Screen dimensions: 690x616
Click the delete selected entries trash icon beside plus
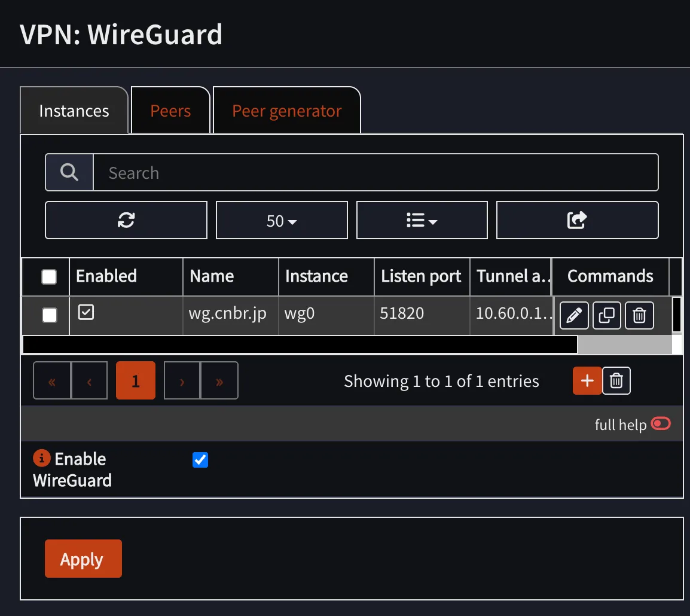(x=616, y=380)
